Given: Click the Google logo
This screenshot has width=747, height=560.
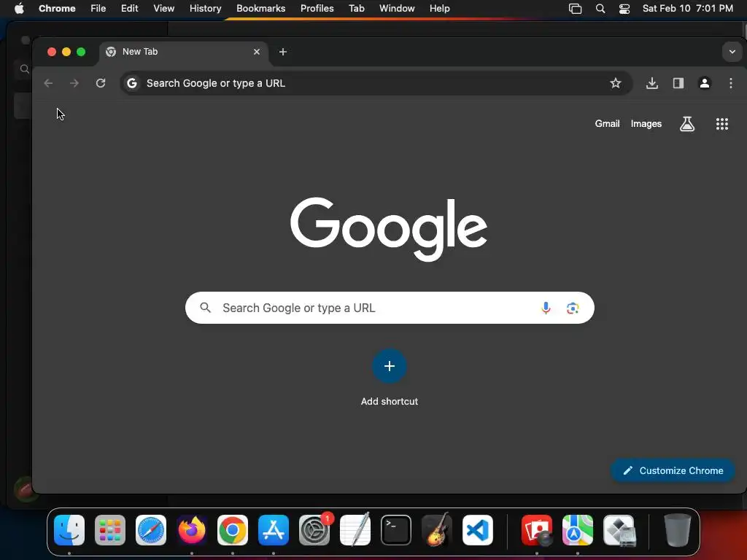Looking at the screenshot, I should pos(389,229).
